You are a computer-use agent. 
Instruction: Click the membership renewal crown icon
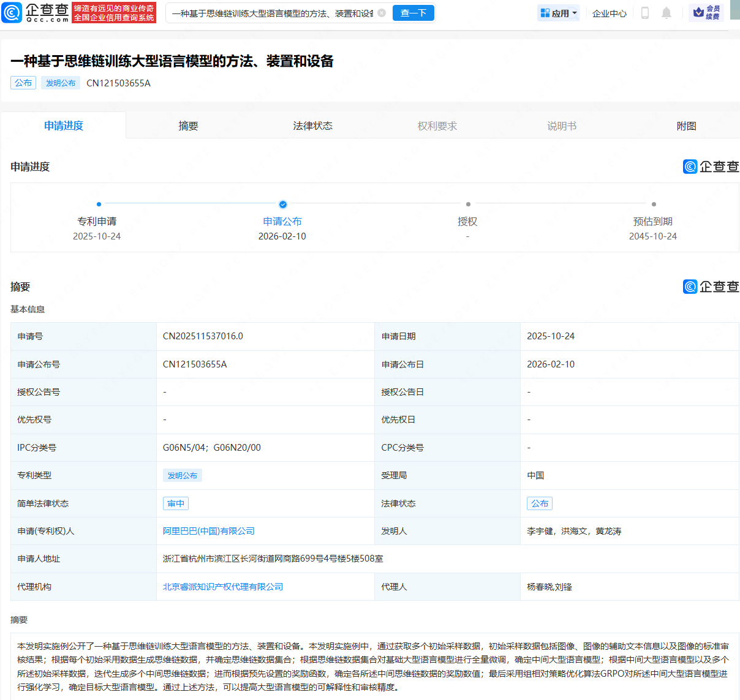[698, 13]
